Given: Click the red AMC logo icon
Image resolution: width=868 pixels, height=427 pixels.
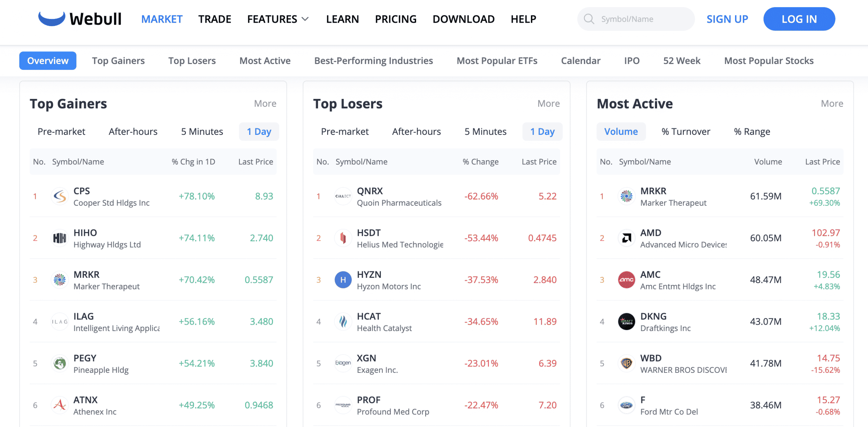Looking at the screenshot, I should point(627,280).
